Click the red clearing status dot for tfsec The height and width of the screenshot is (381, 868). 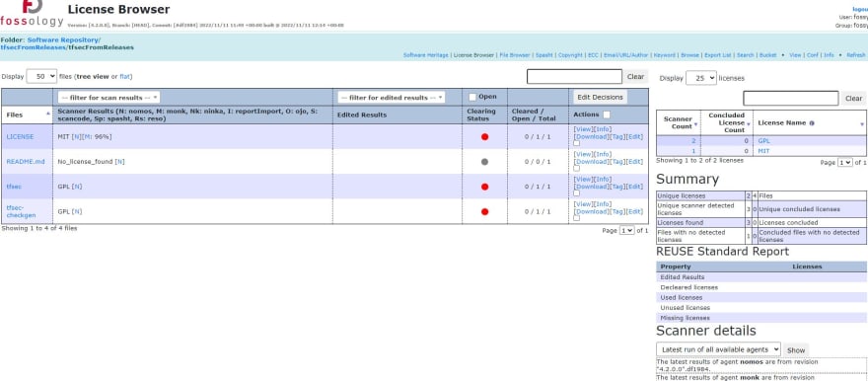tap(485, 187)
